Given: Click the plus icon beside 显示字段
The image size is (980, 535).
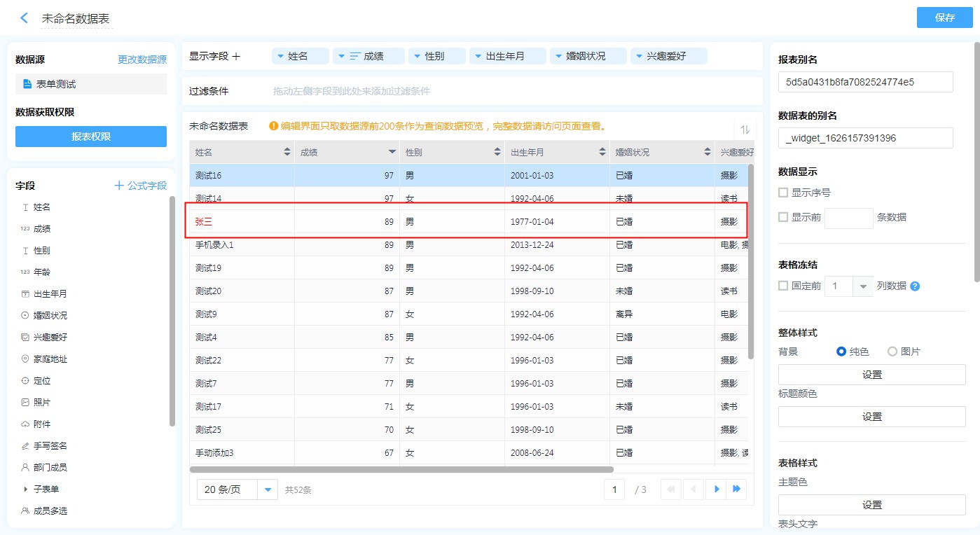Looking at the screenshot, I should [236, 56].
